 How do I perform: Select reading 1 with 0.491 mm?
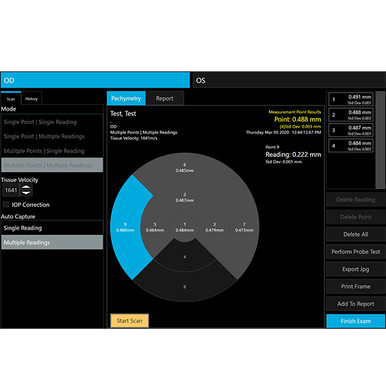click(351, 99)
